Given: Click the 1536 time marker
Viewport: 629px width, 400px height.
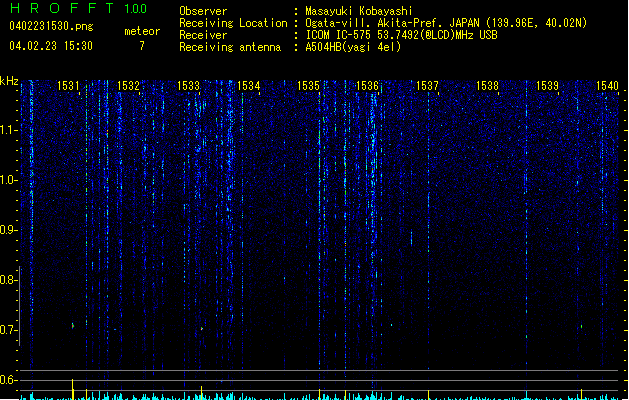Looking at the screenshot, I should pyautogui.click(x=368, y=86).
